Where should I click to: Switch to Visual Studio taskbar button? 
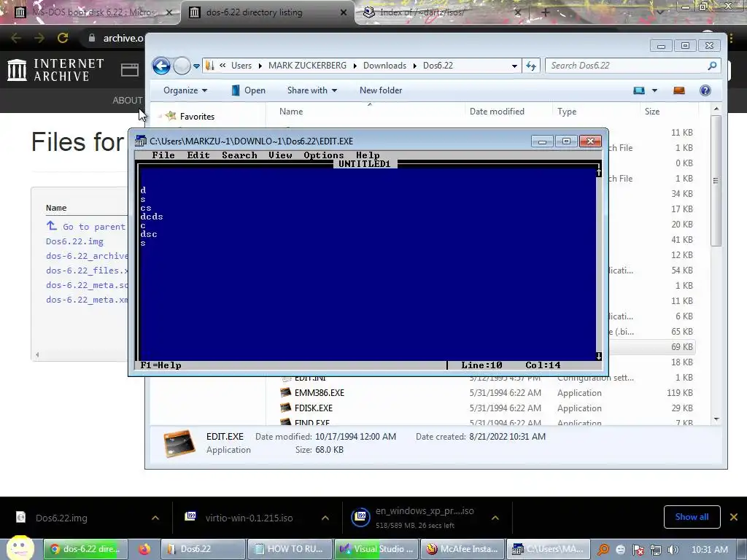(x=376, y=549)
